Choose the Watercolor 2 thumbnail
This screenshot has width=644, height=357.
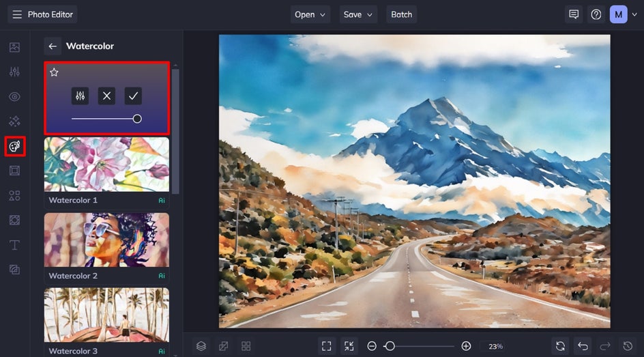(106, 240)
